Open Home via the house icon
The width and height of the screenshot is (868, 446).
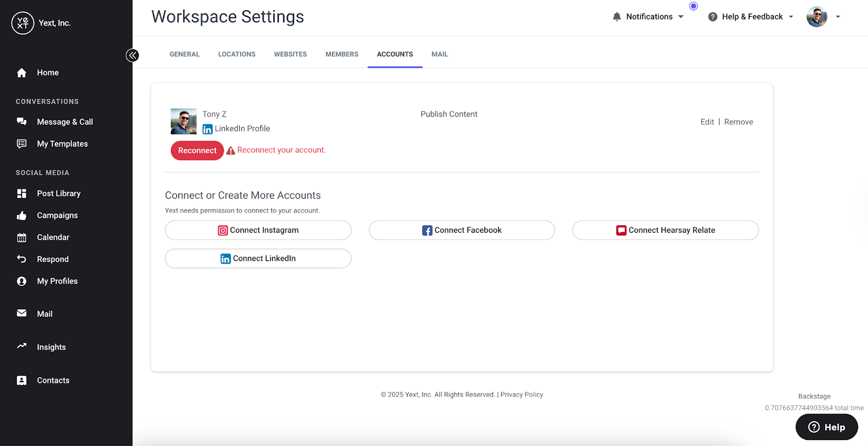[x=22, y=73]
